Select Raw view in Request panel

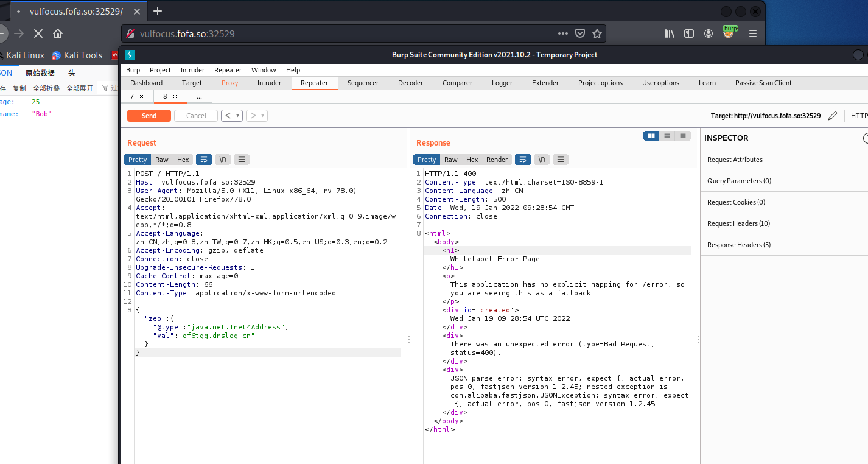point(162,160)
